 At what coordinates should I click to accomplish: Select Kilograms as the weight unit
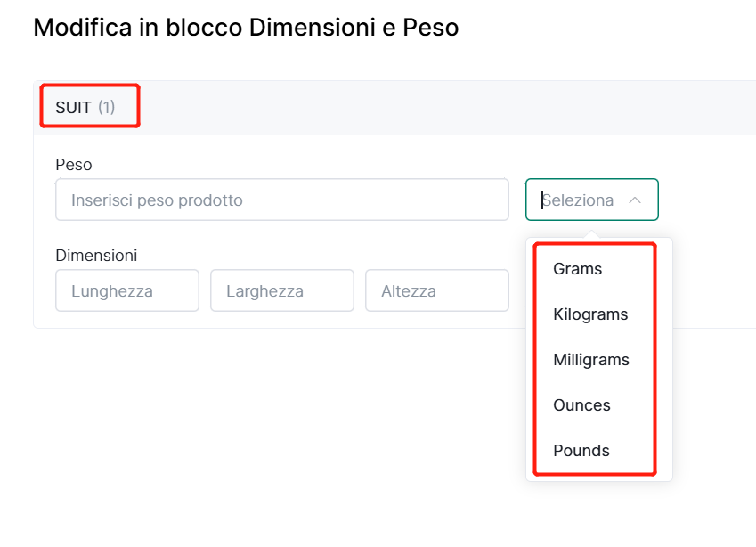590,314
